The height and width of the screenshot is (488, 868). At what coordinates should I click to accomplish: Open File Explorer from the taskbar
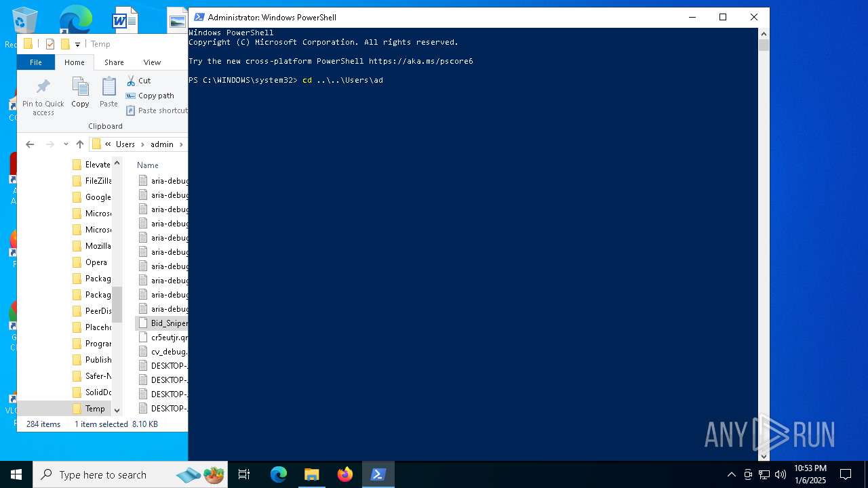click(x=311, y=474)
